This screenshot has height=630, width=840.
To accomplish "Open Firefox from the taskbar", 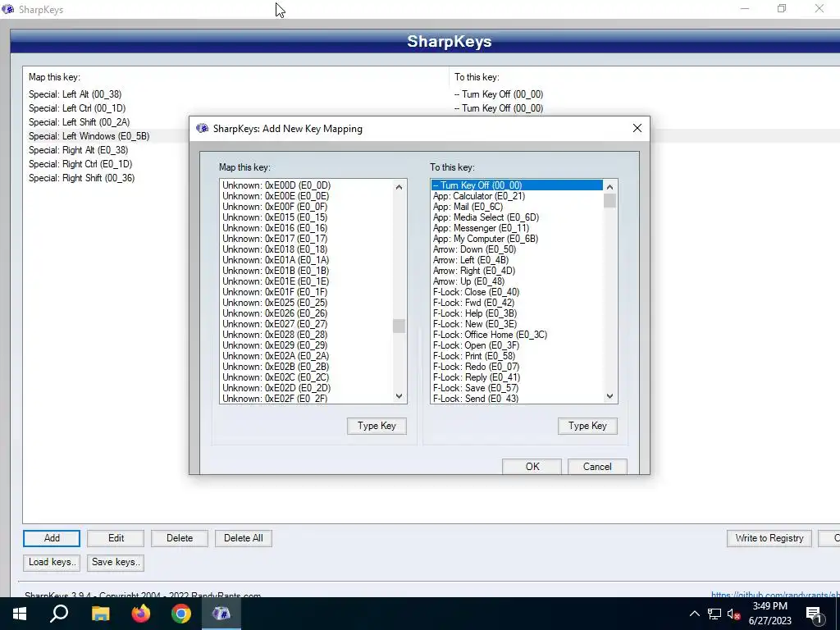I will [141, 614].
